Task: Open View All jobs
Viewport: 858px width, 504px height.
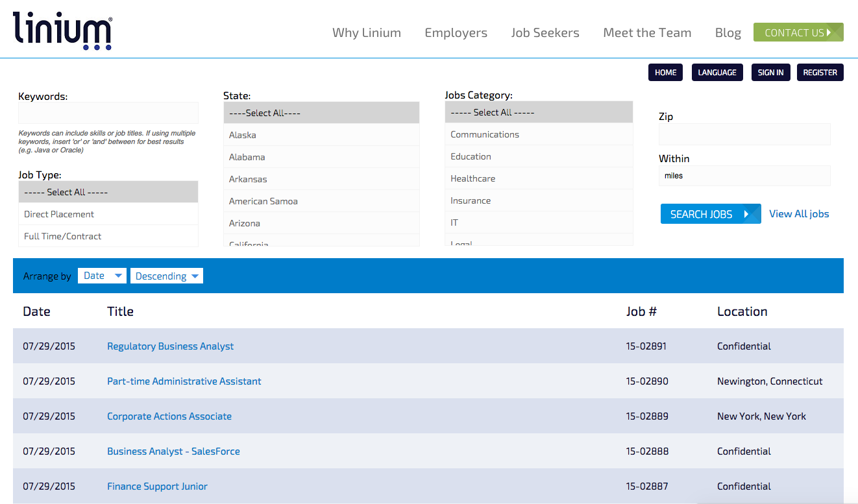Action: pos(799,213)
